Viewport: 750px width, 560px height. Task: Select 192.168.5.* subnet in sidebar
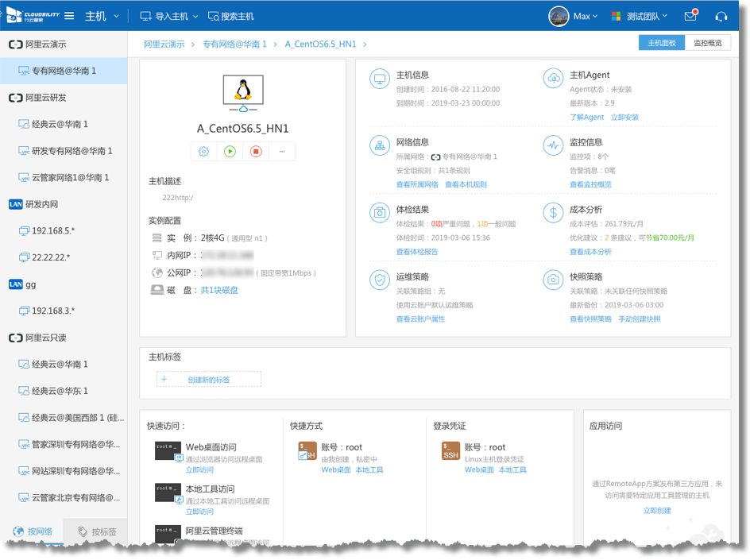[x=64, y=231]
